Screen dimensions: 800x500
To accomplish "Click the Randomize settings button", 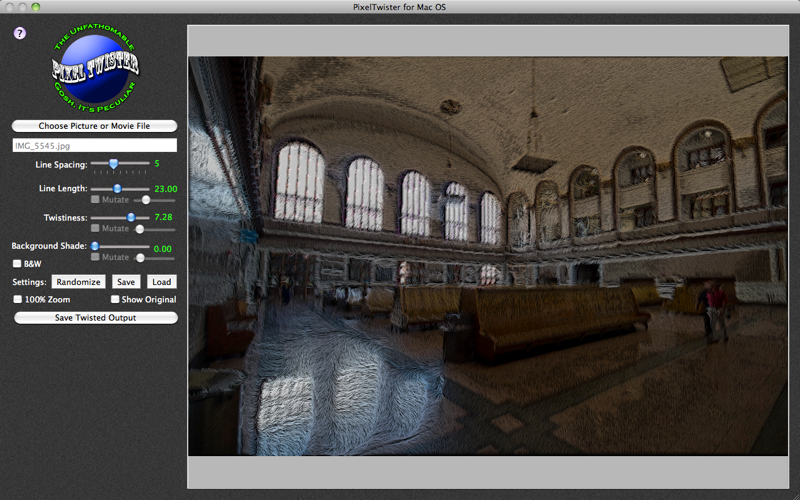I will (x=78, y=282).
